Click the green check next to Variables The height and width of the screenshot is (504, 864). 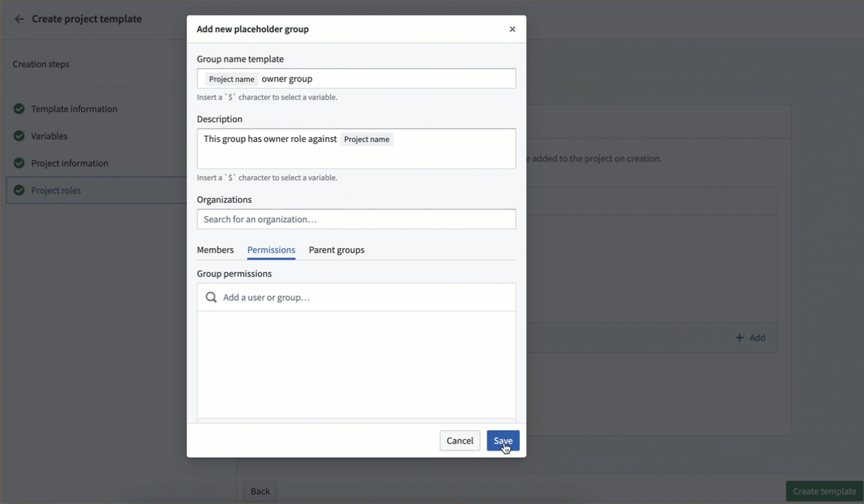19,136
